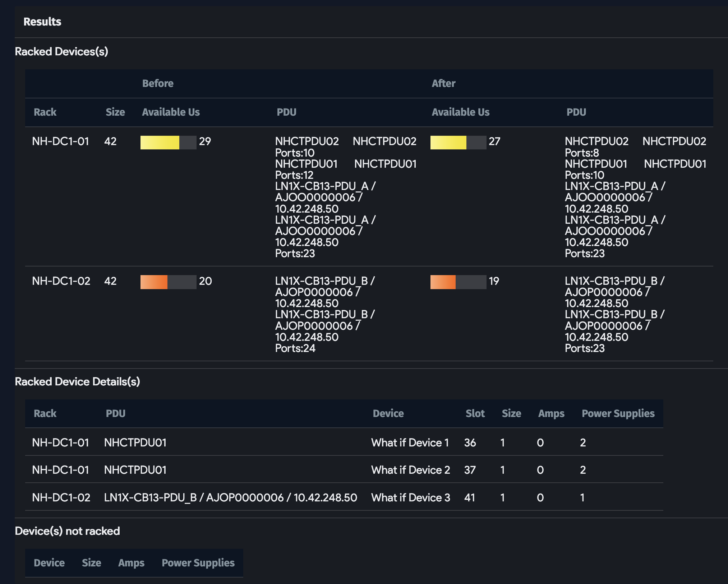Select the NH-DC1-01 rack in Racked Devices table

(60, 141)
